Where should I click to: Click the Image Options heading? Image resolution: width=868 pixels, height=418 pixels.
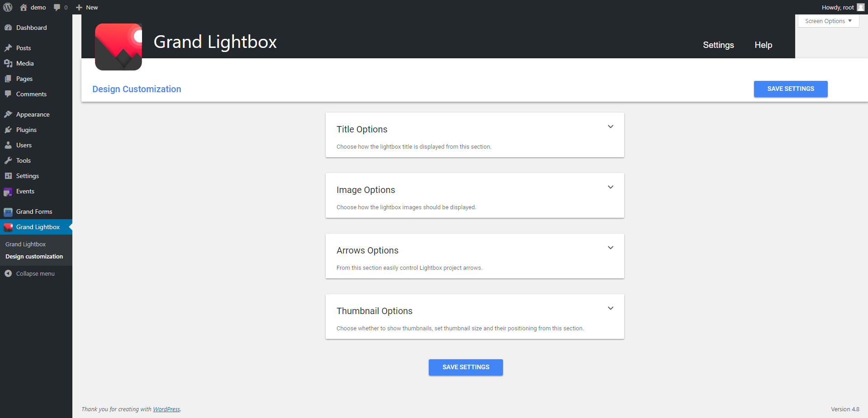pyautogui.click(x=366, y=190)
